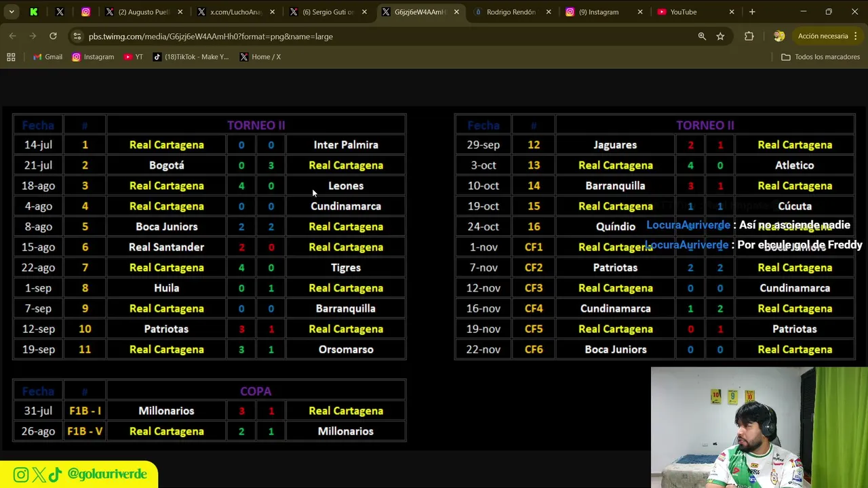Switch to the pinned X tab

click(60, 12)
